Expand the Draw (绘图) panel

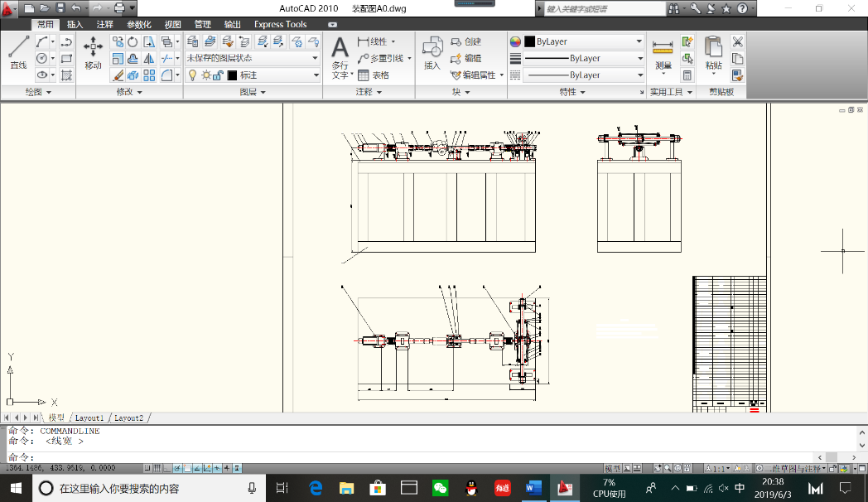point(38,92)
